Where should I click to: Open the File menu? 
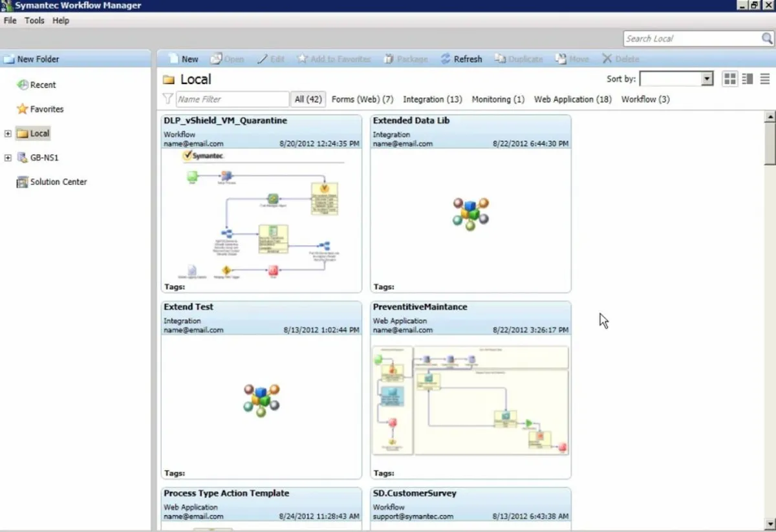[10, 21]
